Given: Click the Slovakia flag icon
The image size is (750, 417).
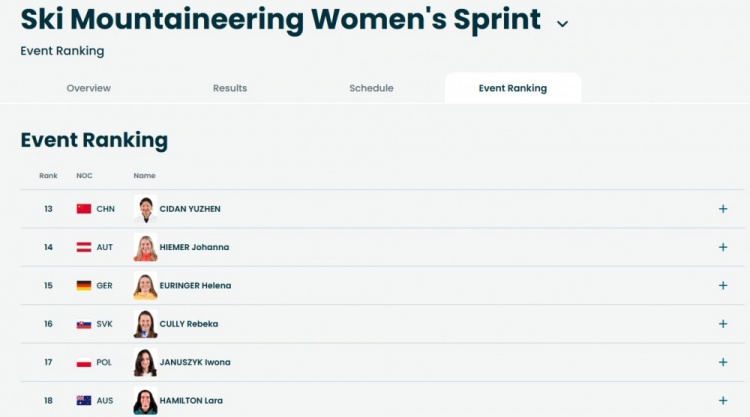Looking at the screenshot, I should tap(84, 324).
